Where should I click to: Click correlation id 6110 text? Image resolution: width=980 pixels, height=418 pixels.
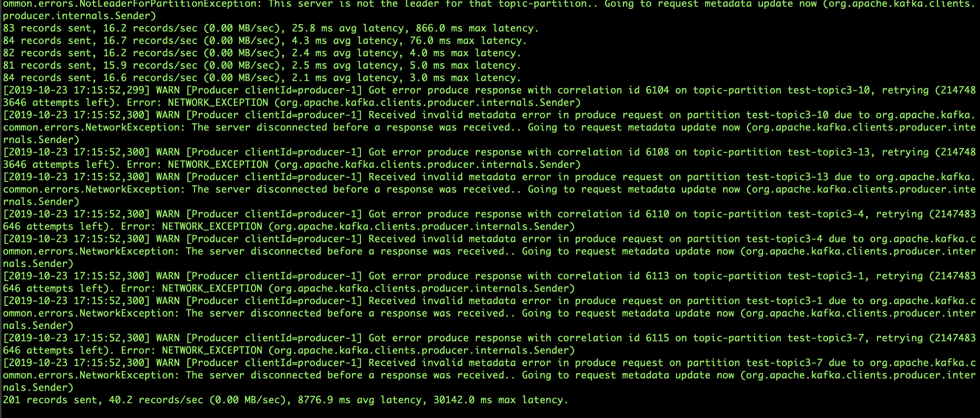tap(613, 214)
